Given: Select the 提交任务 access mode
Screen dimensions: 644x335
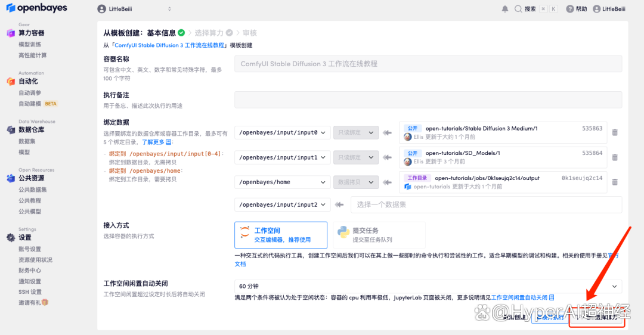Looking at the screenshot, I should pos(379,235).
